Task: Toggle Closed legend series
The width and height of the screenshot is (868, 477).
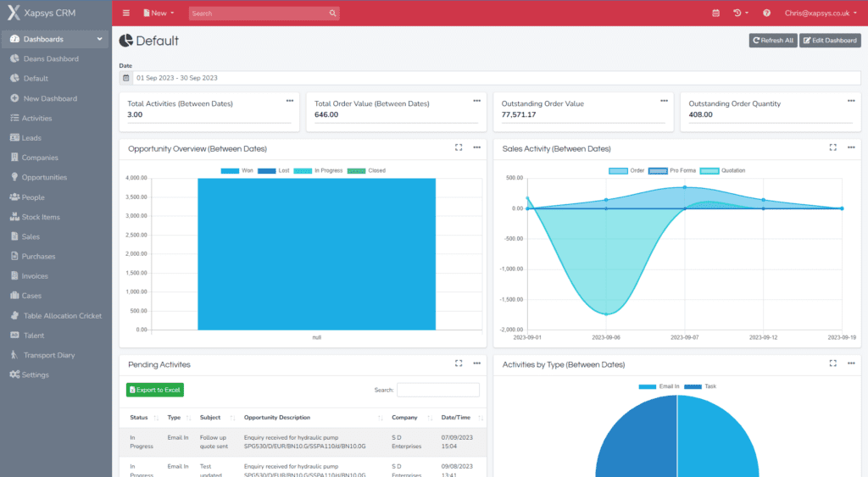Action: [x=366, y=170]
